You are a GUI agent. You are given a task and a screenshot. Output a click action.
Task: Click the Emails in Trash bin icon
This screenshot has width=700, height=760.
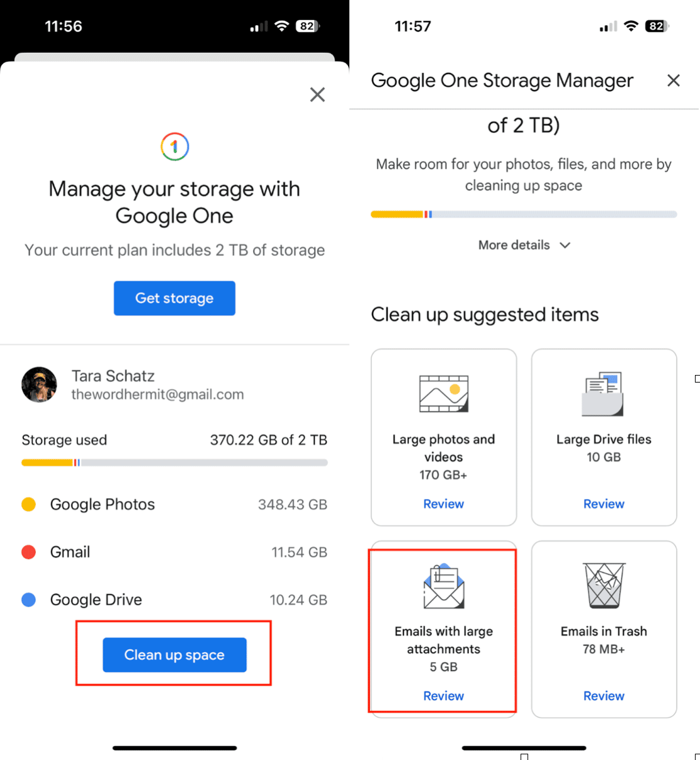[x=604, y=586]
